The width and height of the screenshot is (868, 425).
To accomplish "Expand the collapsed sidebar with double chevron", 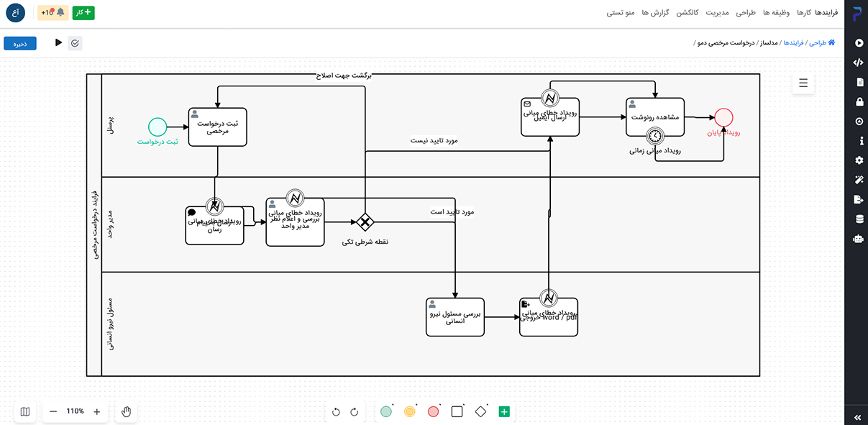I will coord(857,417).
